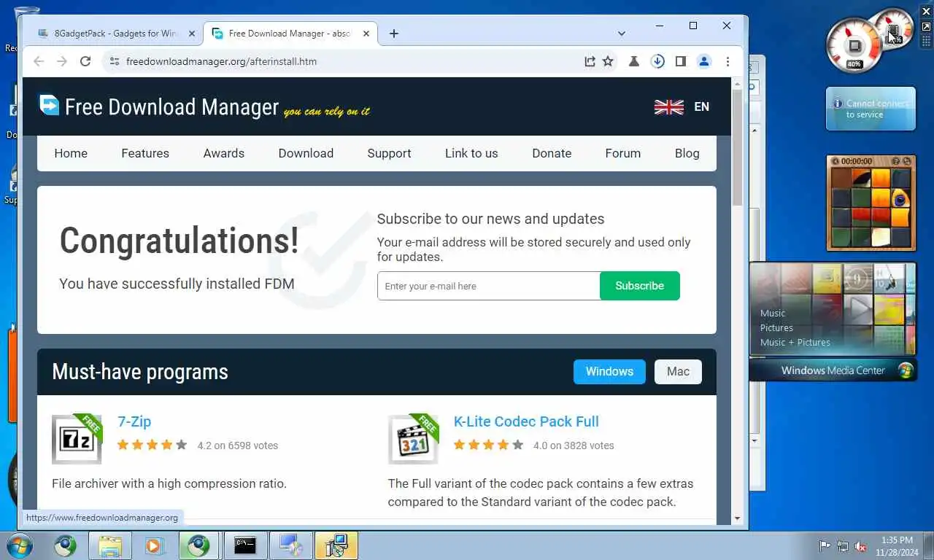This screenshot has height=560, width=934.
Task: Toggle the Chrome side panel icon
Action: (681, 61)
